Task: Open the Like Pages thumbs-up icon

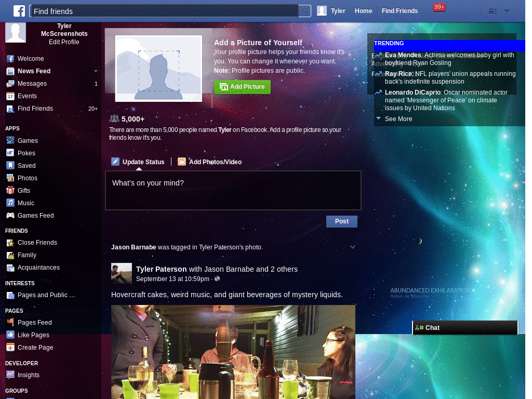Action: (10, 335)
